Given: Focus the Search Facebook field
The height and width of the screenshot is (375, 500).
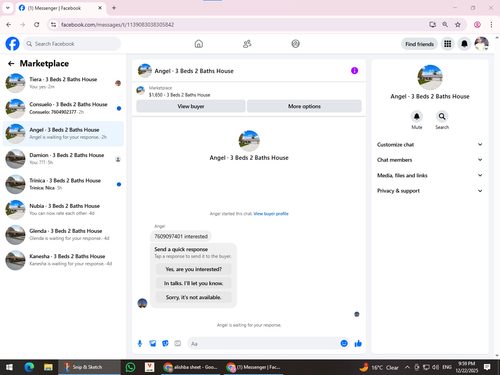Looking at the screenshot, I should point(72,44).
